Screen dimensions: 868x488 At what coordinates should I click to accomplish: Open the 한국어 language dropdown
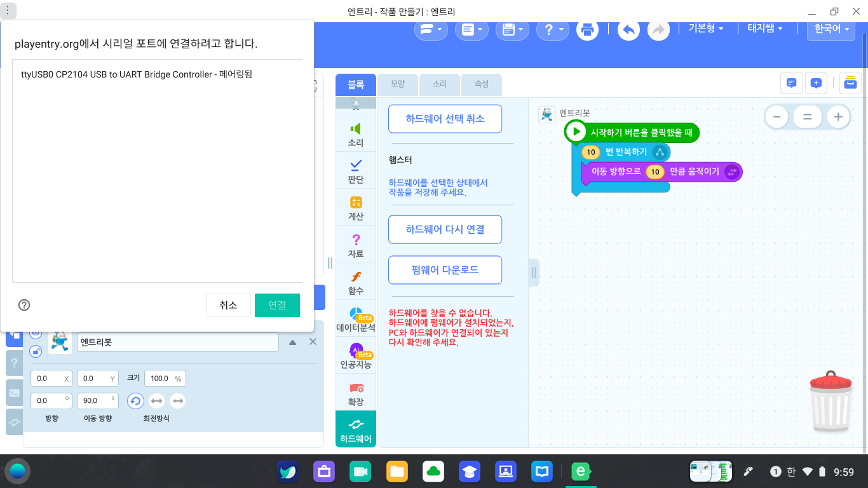[832, 29]
